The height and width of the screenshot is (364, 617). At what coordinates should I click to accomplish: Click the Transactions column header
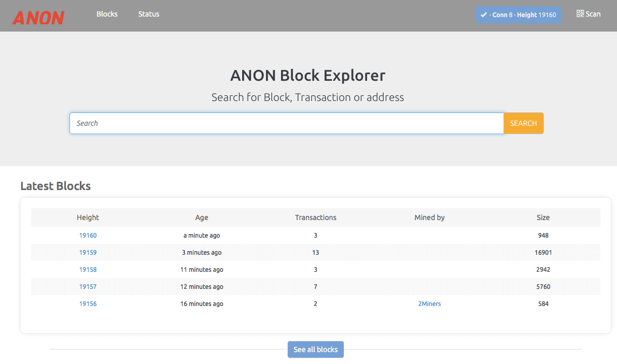point(315,217)
